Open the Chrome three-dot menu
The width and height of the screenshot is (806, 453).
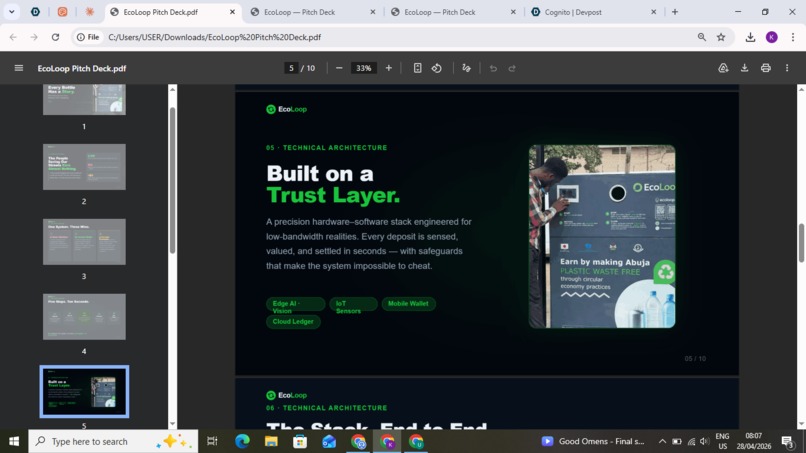[x=793, y=37]
